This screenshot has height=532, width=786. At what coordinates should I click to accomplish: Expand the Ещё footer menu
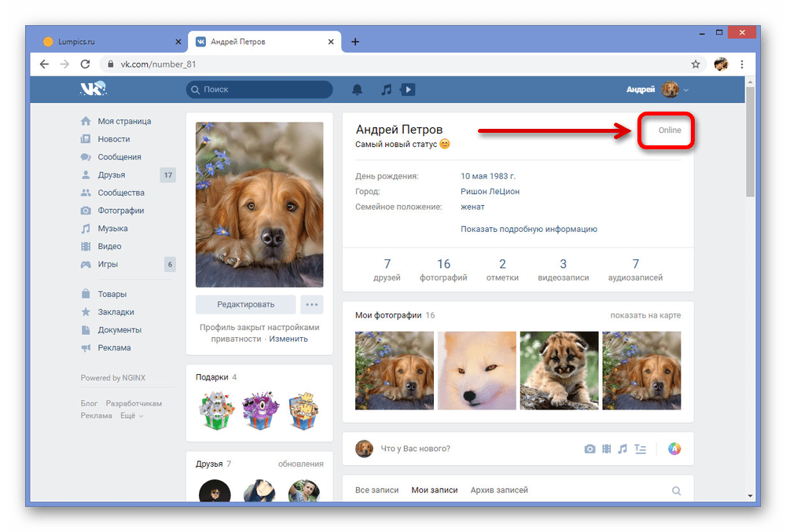click(130, 416)
